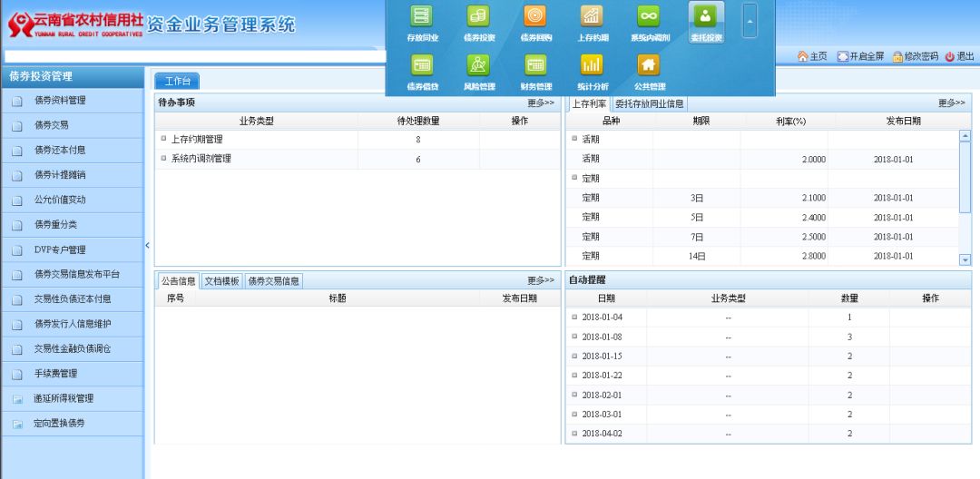Collapse the top module icon panel
980x479 pixels.
coord(749,20)
